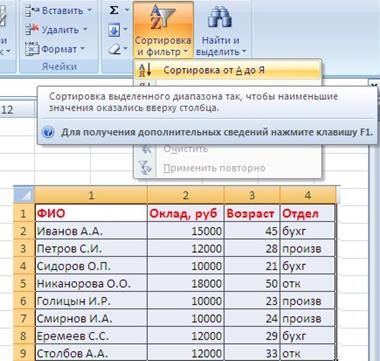The height and width of the screenshot is (361, 380).
Task: Click age cell 45
Action: coord(252,231)
